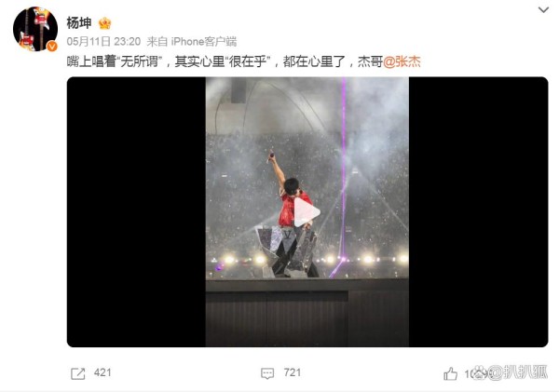Click the orange verified V badge

(x=52, y=46)
